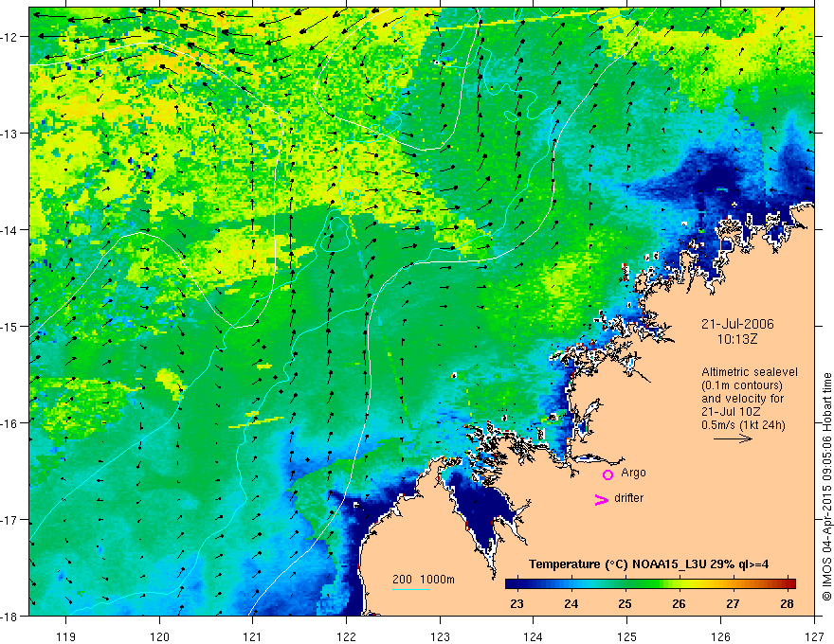Click the color bar label '23'
The height and width of the screenshot is (644, 834).
[x=517, y=603]
